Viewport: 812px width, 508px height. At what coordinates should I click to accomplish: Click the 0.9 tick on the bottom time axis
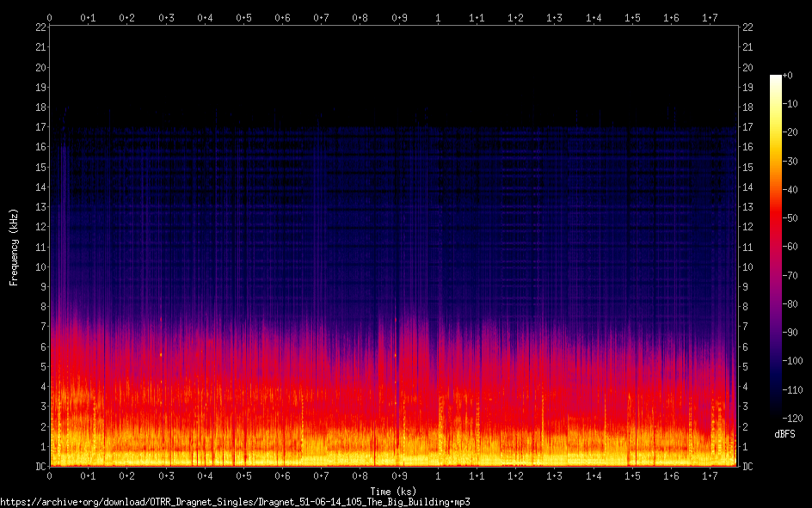click(400, 476)
